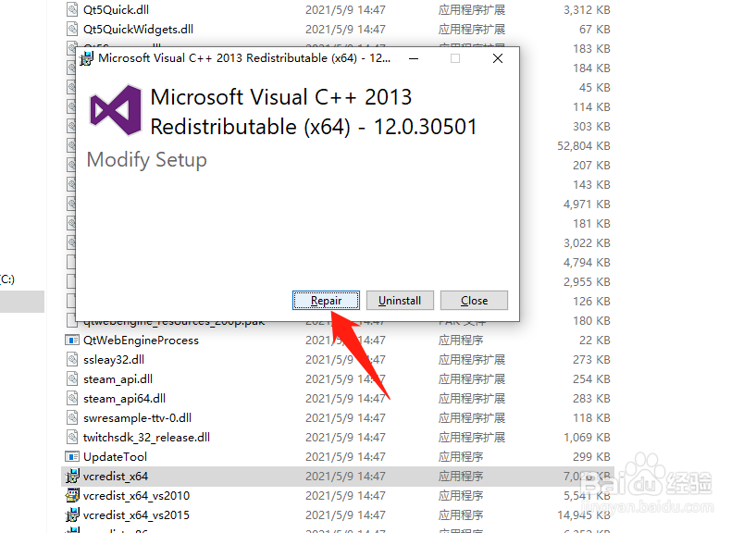The image size is (756, 533).
Task: Close the Visual C++ dialog with the X
Action: click(x=498, y=58)
